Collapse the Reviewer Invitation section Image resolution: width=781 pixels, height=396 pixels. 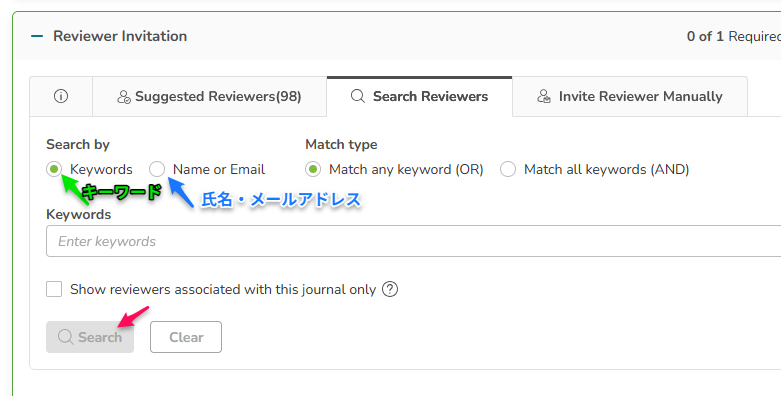(37, 36)
